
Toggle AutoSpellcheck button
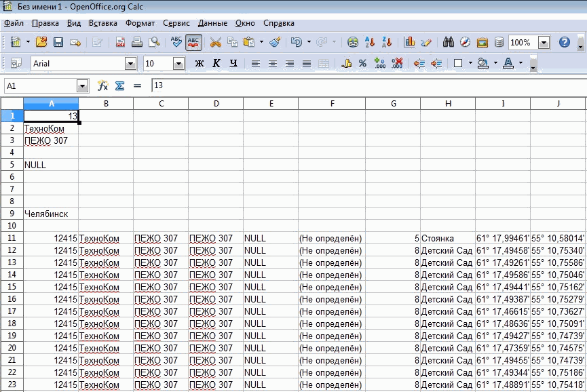pyautogui.click(x=193, y=42)
